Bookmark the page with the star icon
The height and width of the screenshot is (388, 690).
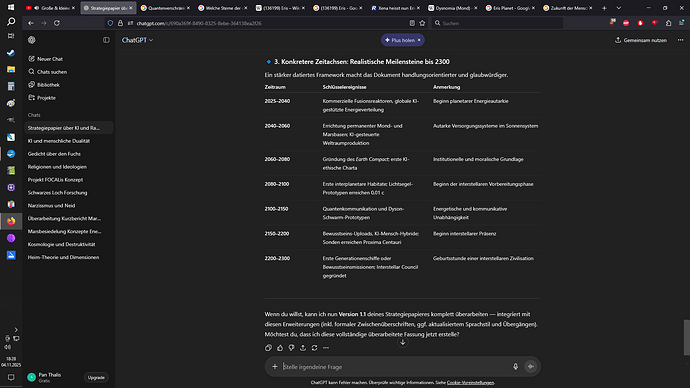[x=422, y=23]
